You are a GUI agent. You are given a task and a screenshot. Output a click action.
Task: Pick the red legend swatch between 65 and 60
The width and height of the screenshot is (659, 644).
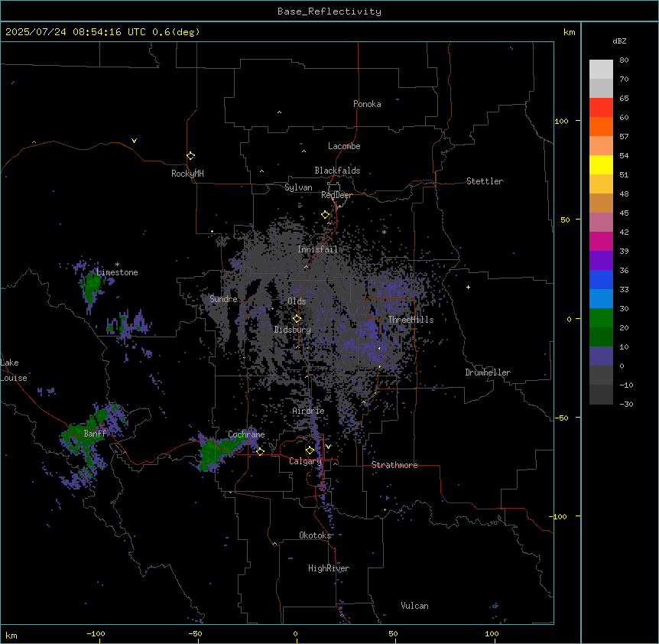[601, 107]
